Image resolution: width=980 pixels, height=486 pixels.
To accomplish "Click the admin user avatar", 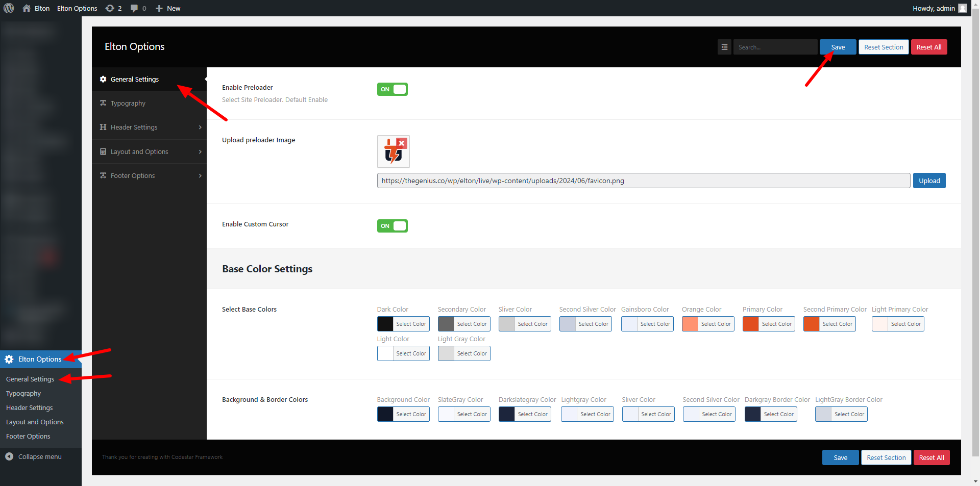I will click(962, 8).
